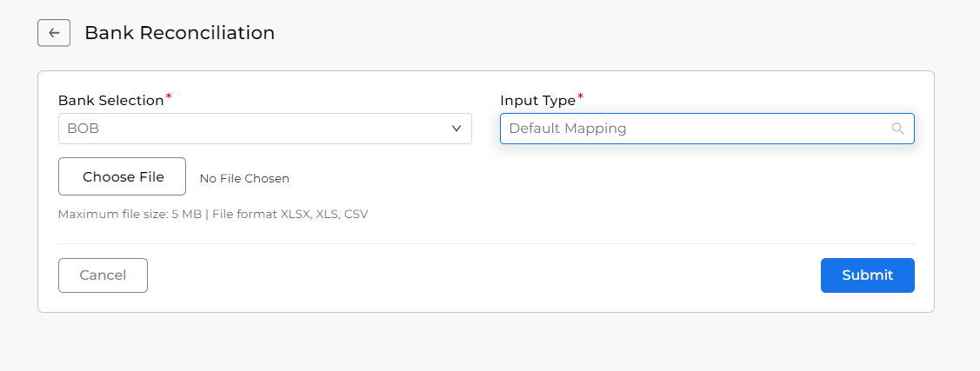Click the Bank Selection field label

pyautogui.click(x=110, y=101)
